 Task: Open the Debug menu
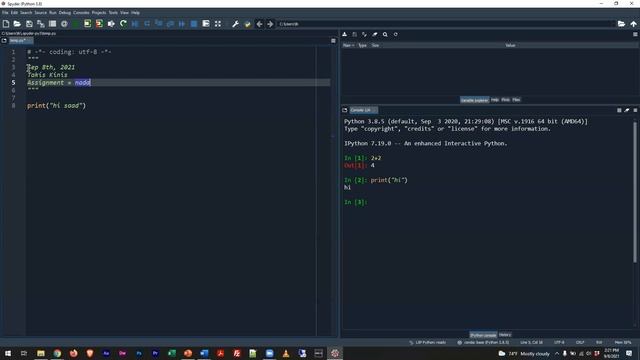pos(64,13)
